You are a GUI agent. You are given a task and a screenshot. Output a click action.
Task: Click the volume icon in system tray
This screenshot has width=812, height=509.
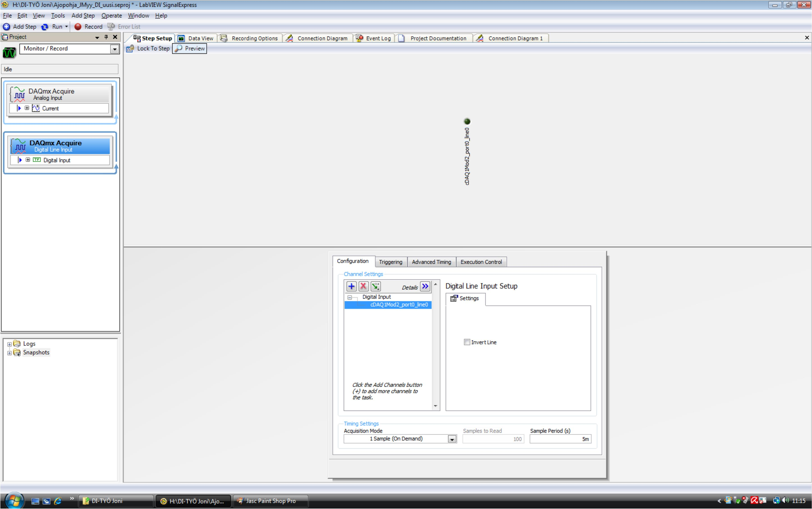pos(785,501)
